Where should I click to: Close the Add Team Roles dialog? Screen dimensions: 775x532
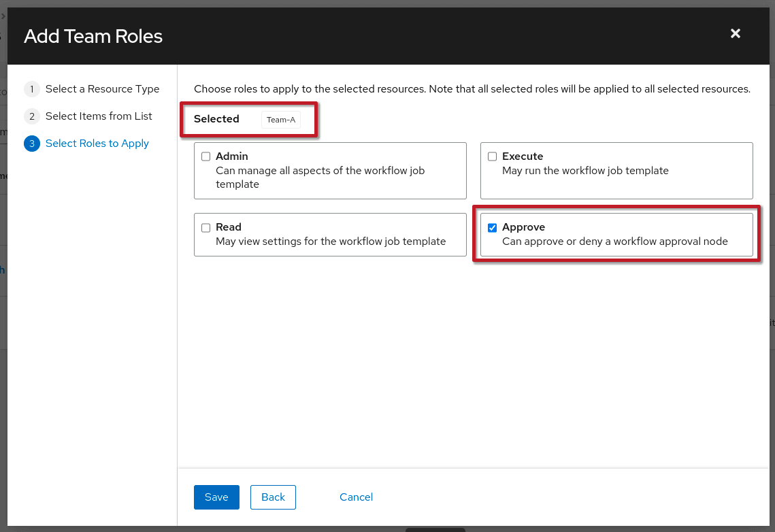(735, 33)
